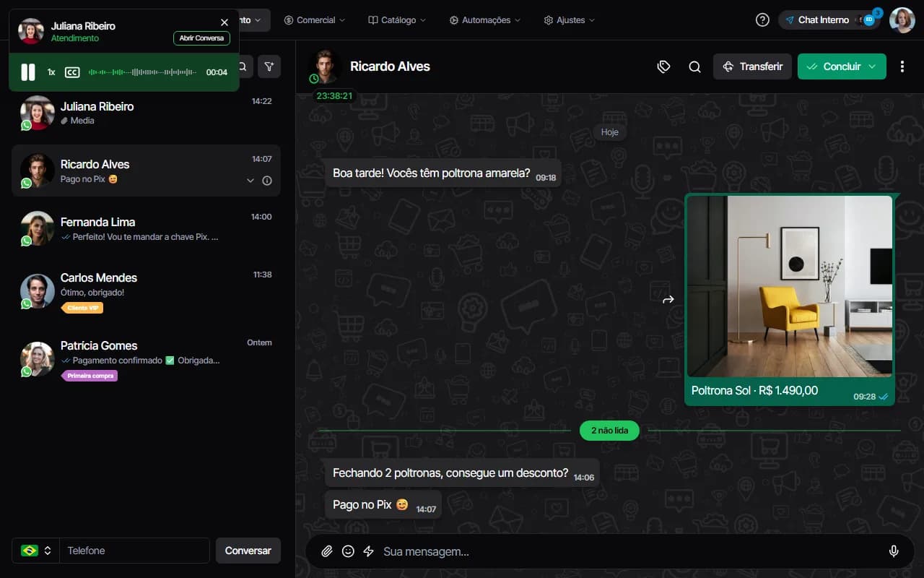Open the Brazil country code selector
This screenshot has width=924, height=578.
pos(36,551)
